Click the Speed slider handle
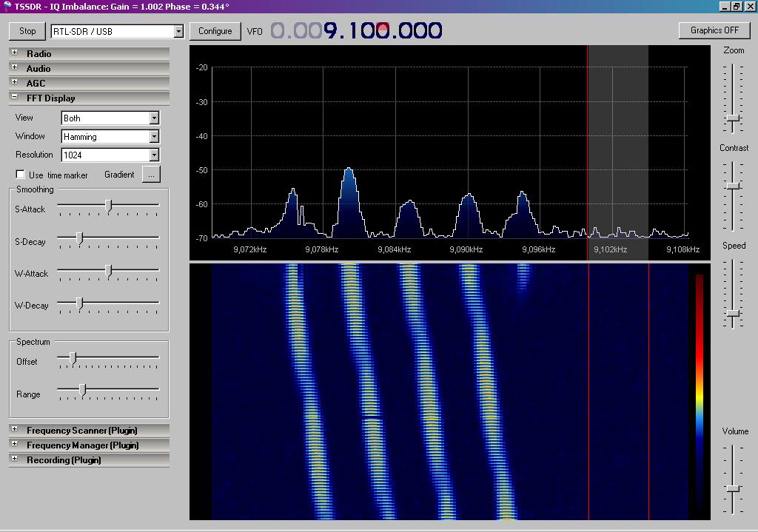The width and height of the screenshot is (758, 532). point(734,313)
